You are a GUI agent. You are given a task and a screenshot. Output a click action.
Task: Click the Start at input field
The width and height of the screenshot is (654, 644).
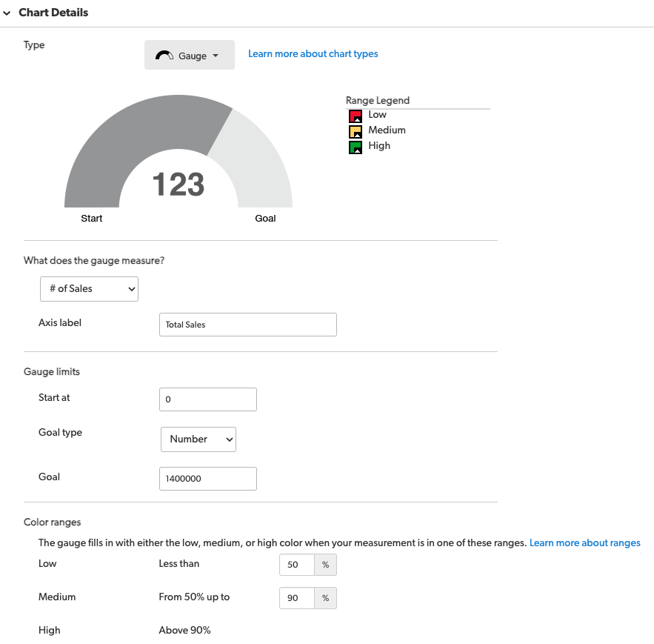pyautogui.click(x=207, y=399)
